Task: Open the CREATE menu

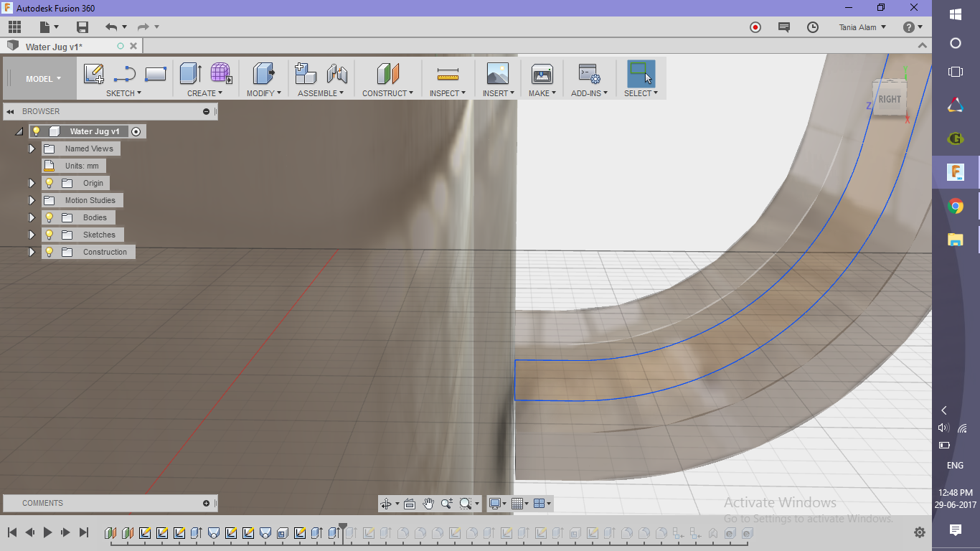Action: tap(205, 93)
